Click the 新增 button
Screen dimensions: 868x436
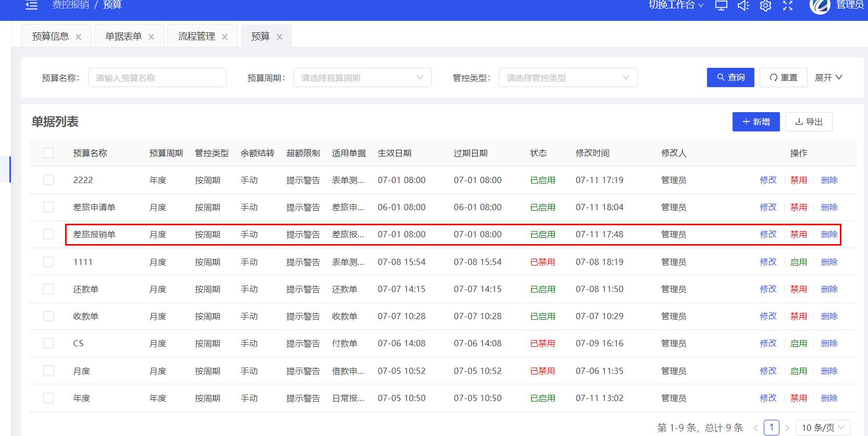point(755,122)
